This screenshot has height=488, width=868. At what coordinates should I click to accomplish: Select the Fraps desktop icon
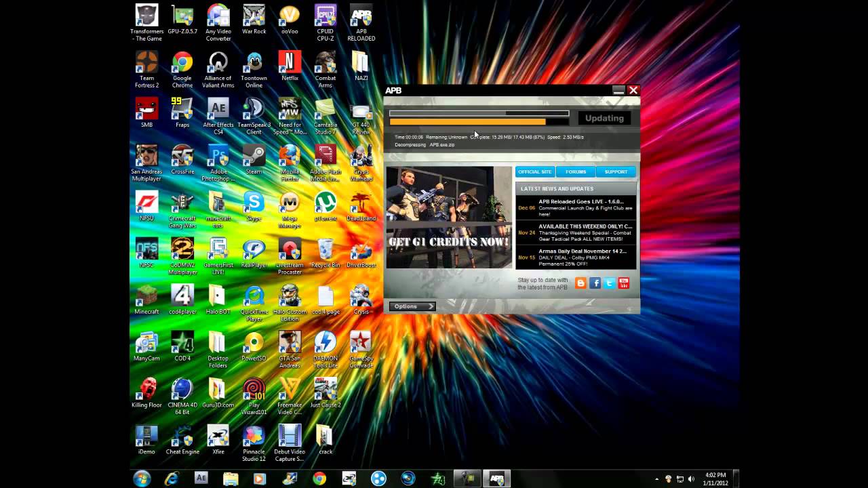point(182,113)
